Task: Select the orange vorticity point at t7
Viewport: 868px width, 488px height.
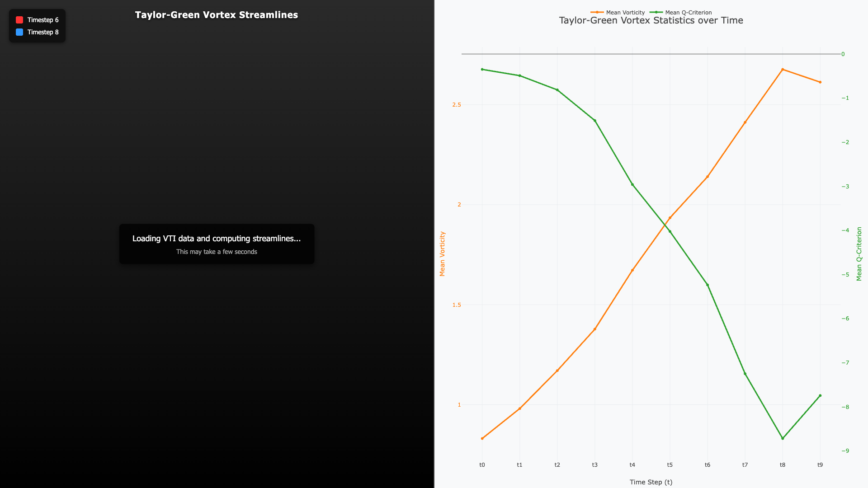Action: (745, 122)
